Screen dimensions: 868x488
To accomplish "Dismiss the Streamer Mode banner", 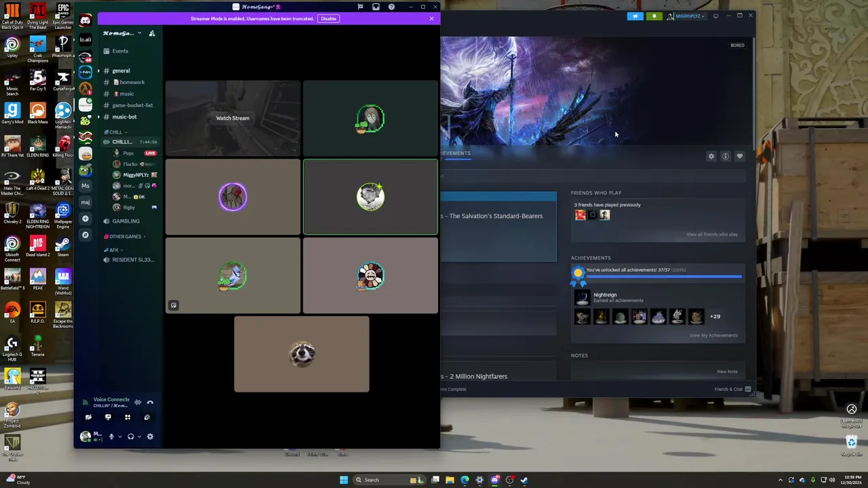I will click(431, 18).
